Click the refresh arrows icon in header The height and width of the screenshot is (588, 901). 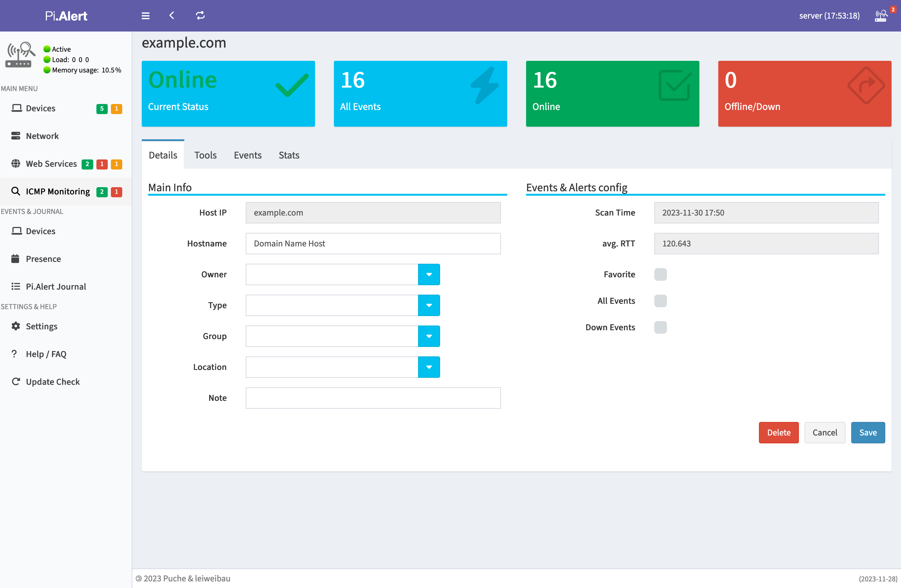(200, 15)
